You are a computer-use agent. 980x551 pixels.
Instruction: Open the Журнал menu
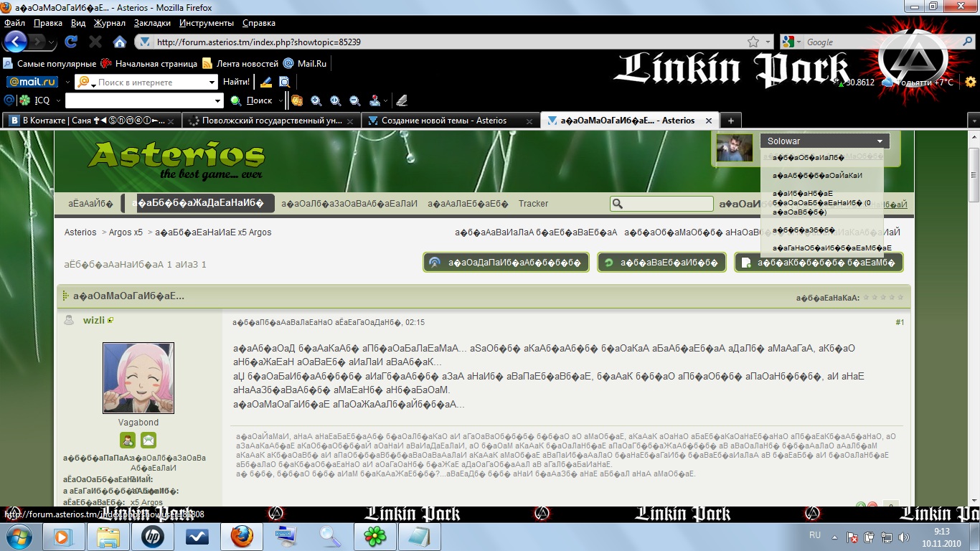110,23
